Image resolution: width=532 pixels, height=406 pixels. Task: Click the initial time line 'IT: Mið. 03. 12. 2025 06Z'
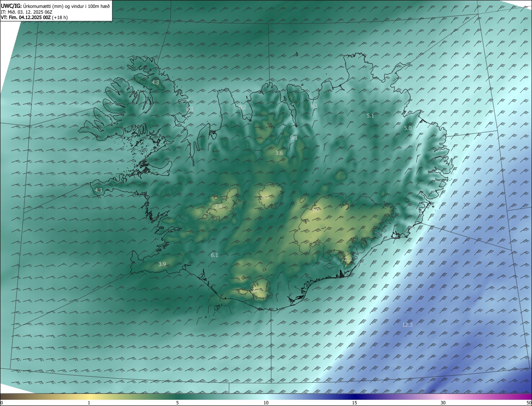click(x=26, y=12)
